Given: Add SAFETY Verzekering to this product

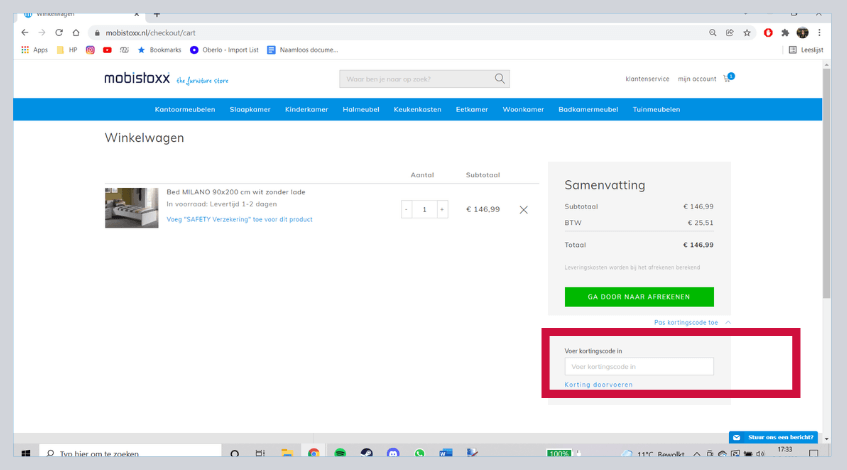Looking at the screenshot, I should click(239, 218).
